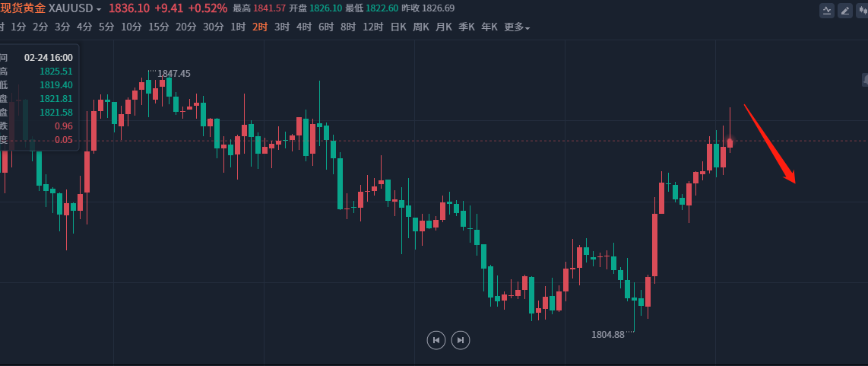Switch to the 季K quarterly chart
Image resolution: width=868 pixels, height=366 pixels.
[x=467, y=27]
